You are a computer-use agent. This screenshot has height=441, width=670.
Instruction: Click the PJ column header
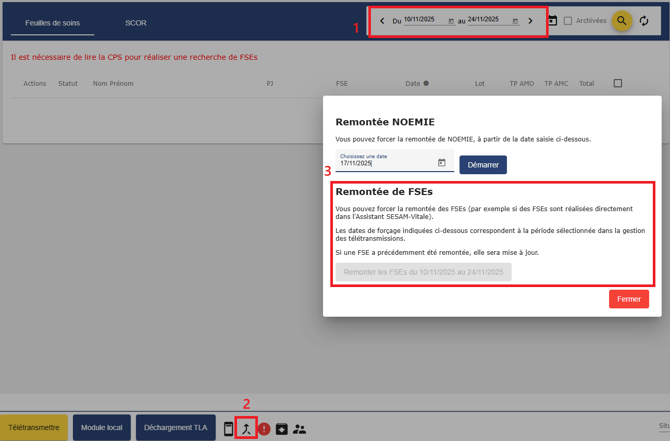click(x=270, y=83)
